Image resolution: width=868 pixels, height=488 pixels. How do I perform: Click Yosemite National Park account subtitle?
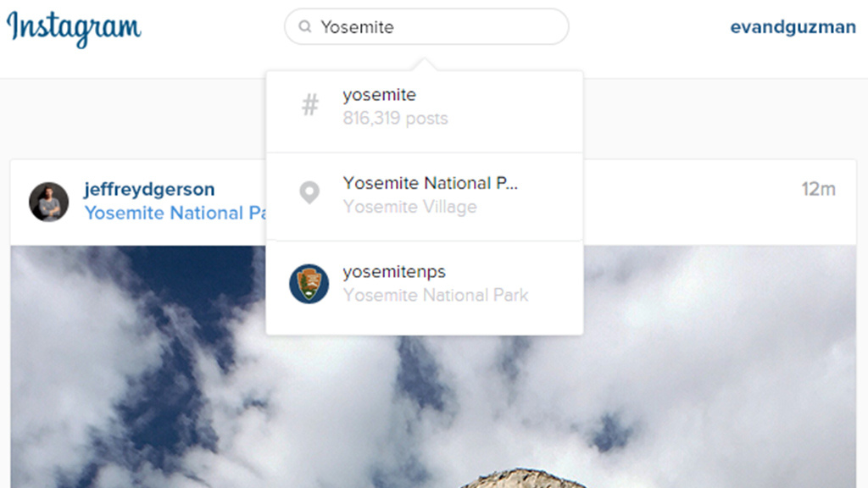click(436, 296)
